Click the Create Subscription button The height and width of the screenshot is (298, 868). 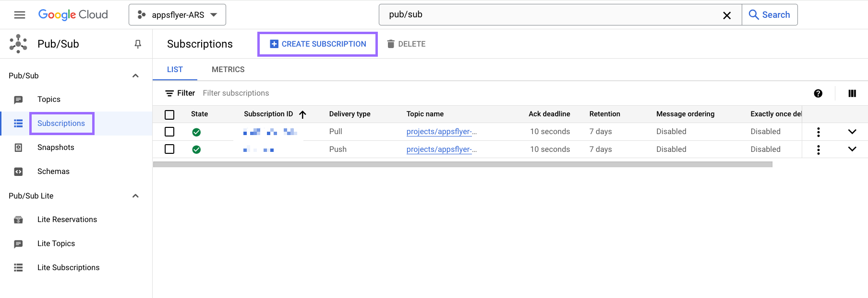pyautogui.click(x=318, y=44)
